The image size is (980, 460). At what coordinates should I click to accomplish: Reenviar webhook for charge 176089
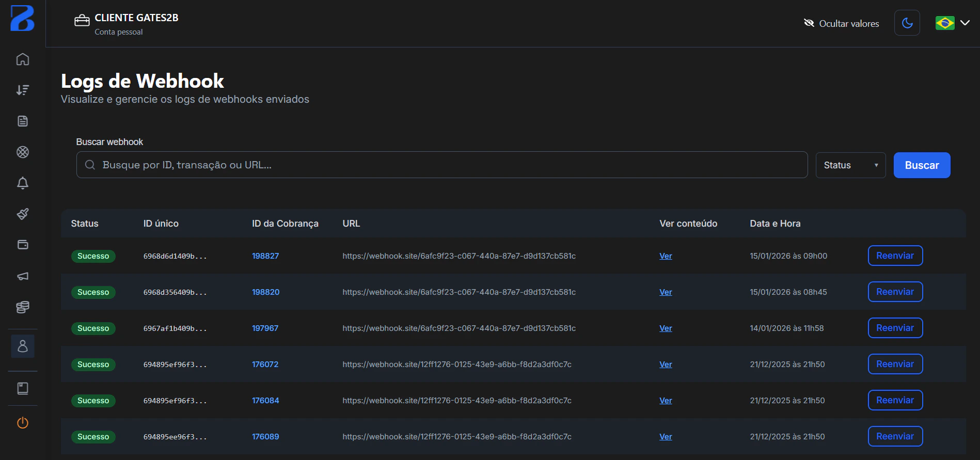895,436
